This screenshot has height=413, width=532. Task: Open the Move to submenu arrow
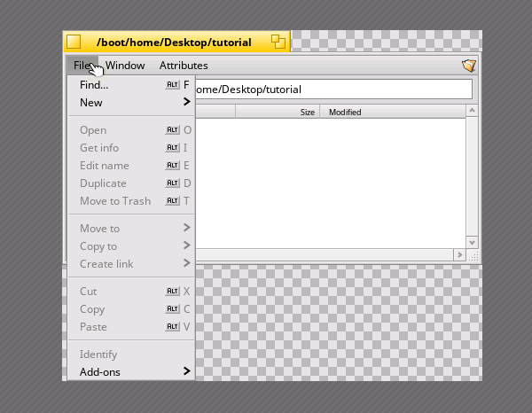coord(186,228)
